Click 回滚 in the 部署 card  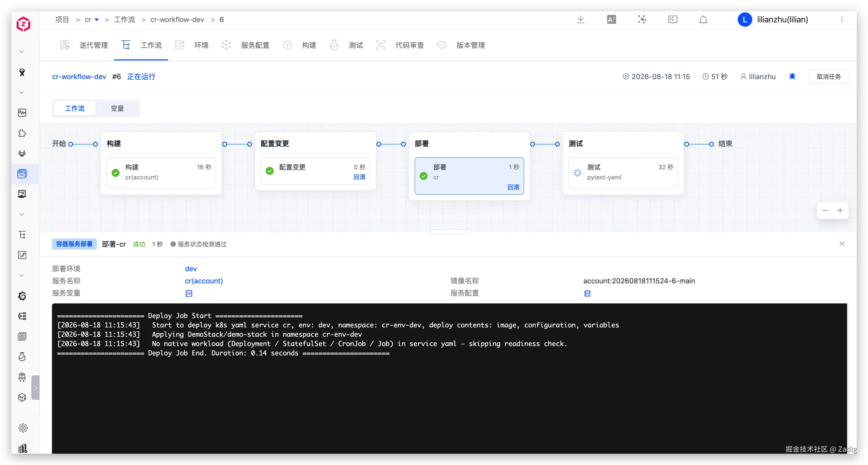(x=513, y=187)
